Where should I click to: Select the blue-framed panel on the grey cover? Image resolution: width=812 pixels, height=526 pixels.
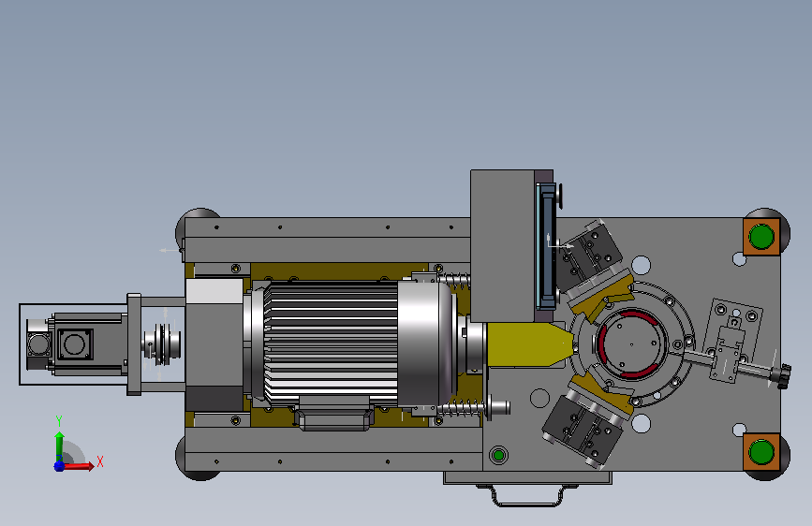click(546, 246)
